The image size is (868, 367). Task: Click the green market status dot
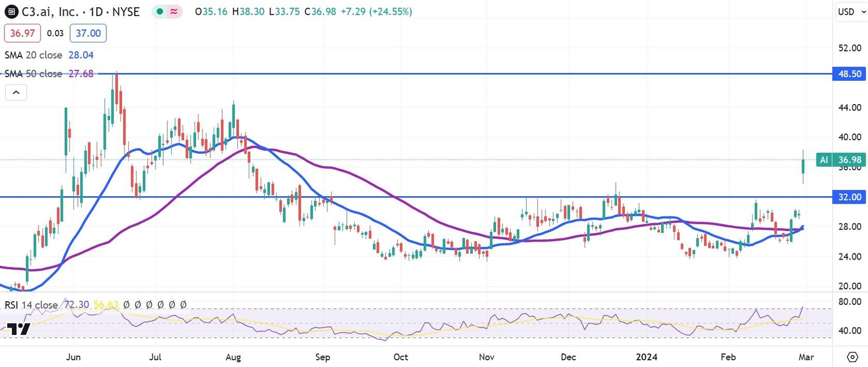(x=160, y=11)
